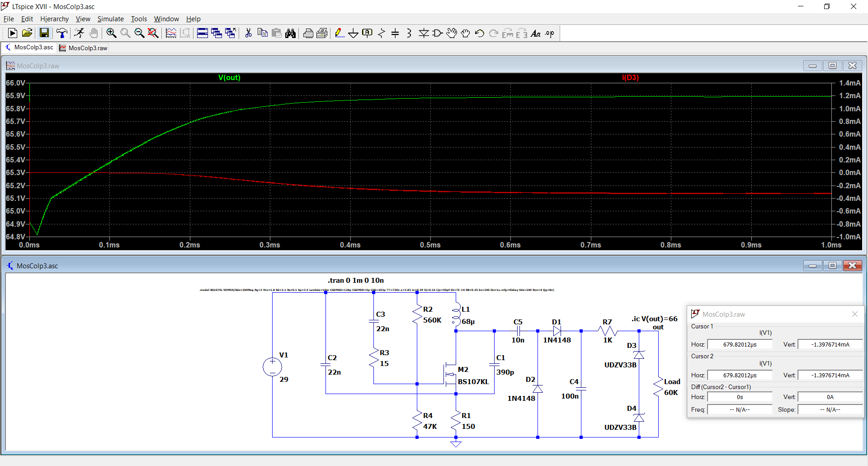Screen dimensions: 868x466
Task: Open the Edit menu
Action: pos(27,19)
